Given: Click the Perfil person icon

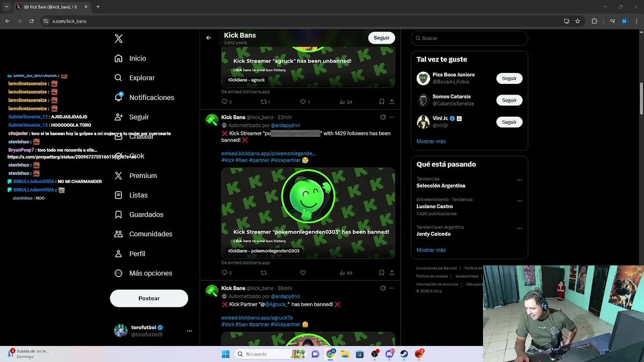Looking at the screenshot, I should click(118, 253).
